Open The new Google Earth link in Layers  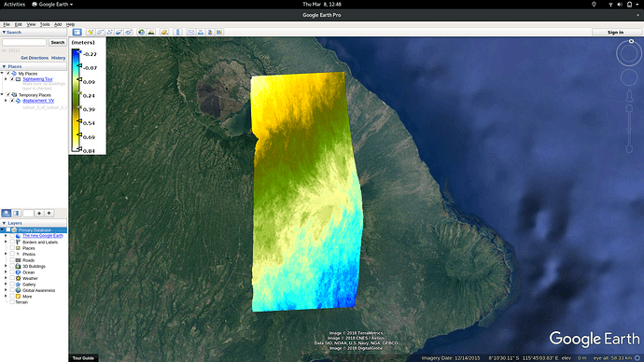pyautogui.click(x=43, y=236)
